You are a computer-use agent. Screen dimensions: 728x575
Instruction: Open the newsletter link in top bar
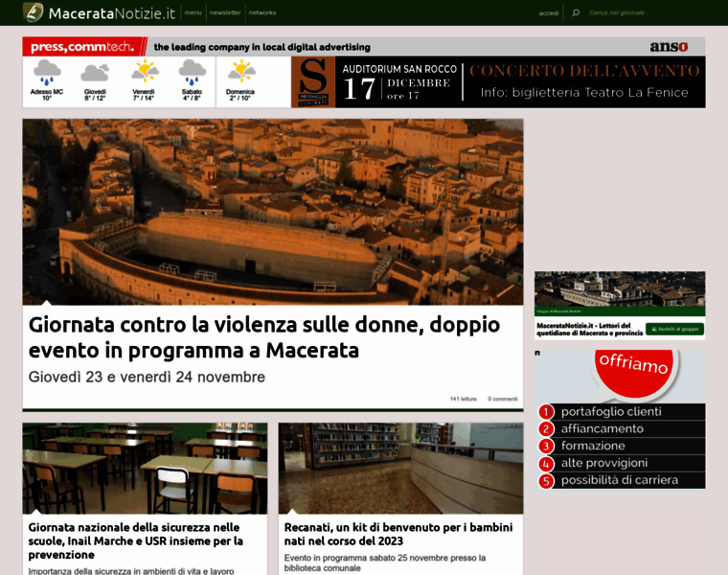[x=225, y=12]
